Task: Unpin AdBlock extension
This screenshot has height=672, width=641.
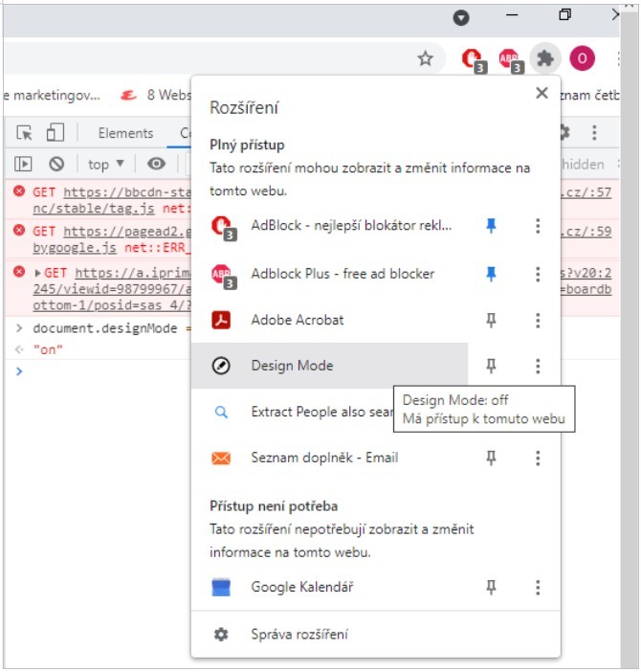Action: tap(491, 225)
